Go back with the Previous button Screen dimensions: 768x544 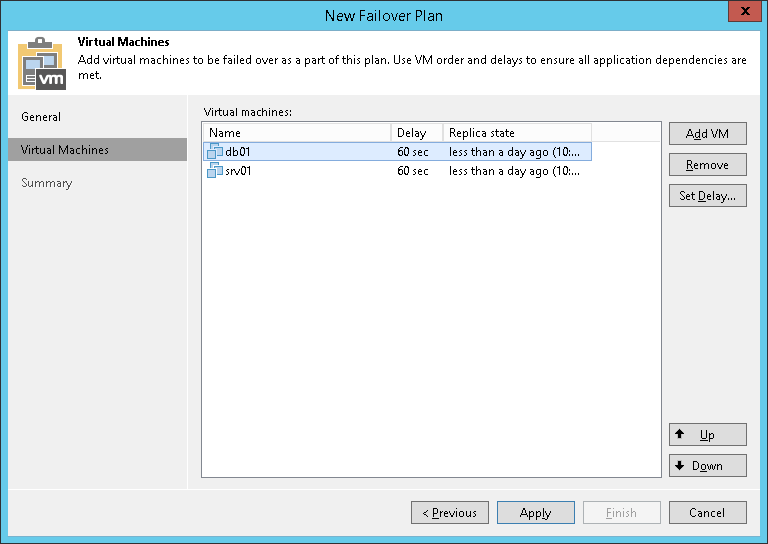(450, 513)
